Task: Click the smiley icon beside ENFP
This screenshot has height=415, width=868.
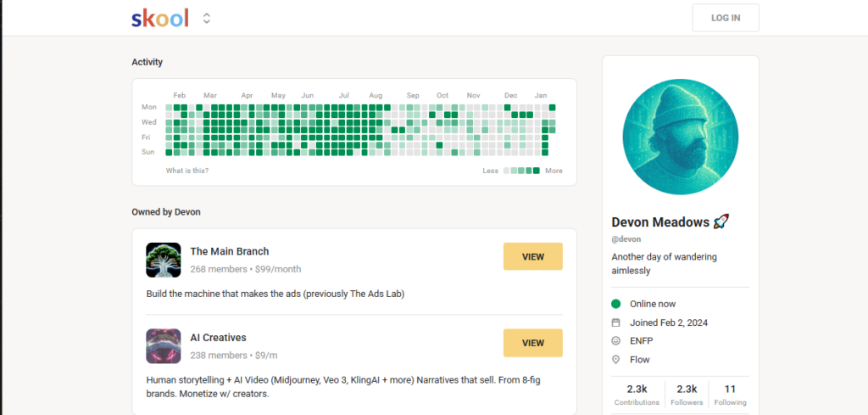Action: (x=615, y=341)
